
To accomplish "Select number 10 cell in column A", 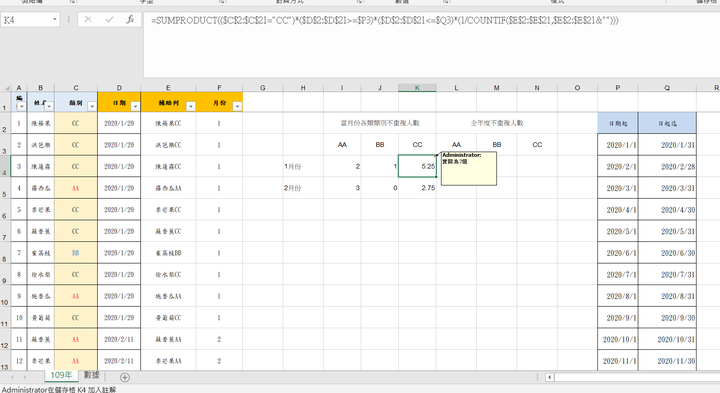I will click(19, 318).
